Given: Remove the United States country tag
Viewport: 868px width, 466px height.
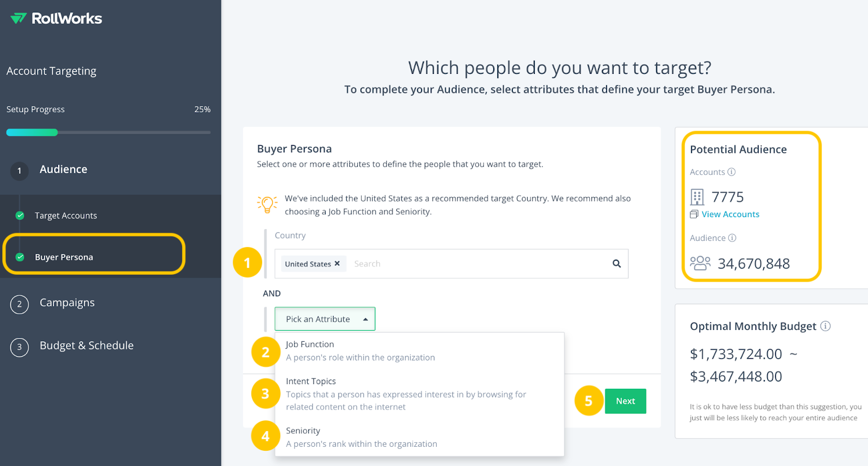Looking at the screenshot, I should coord(337,263).
